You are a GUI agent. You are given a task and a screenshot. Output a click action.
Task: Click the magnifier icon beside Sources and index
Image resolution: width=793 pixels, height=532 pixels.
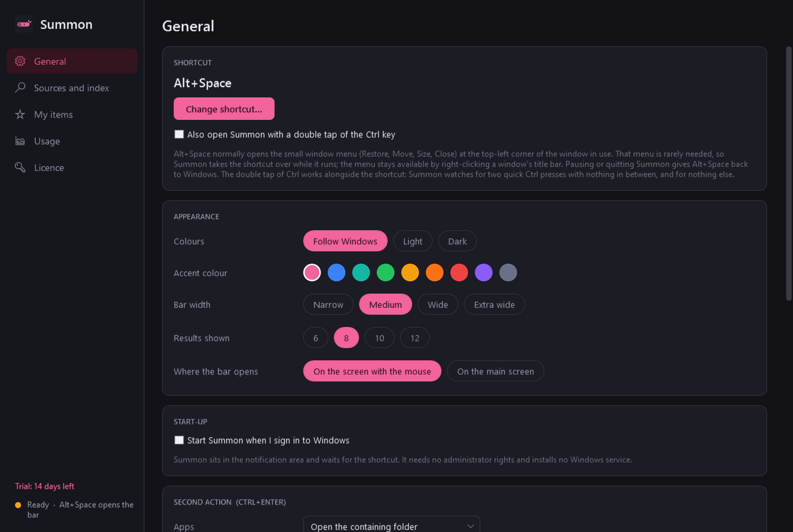point(20,88)
